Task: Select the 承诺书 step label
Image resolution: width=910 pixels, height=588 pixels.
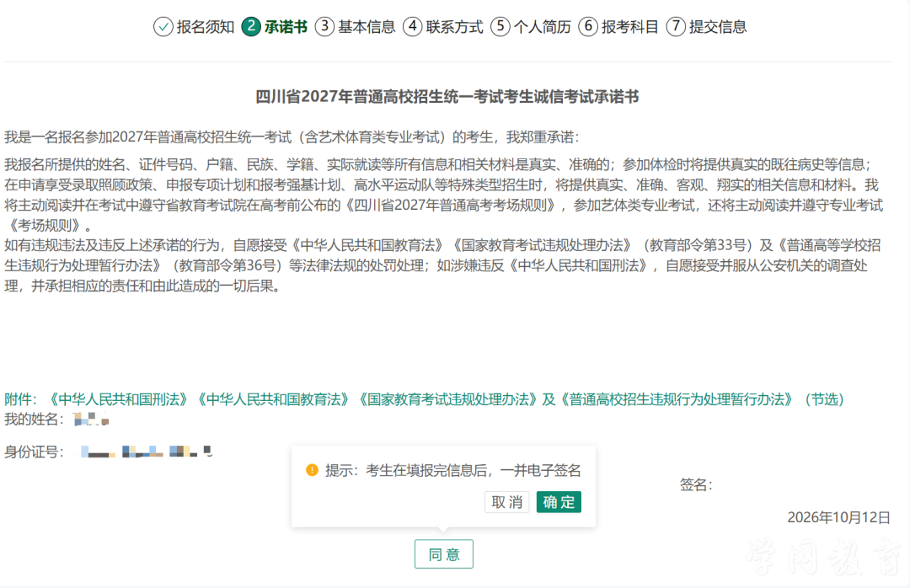Action: pos(286,27)
